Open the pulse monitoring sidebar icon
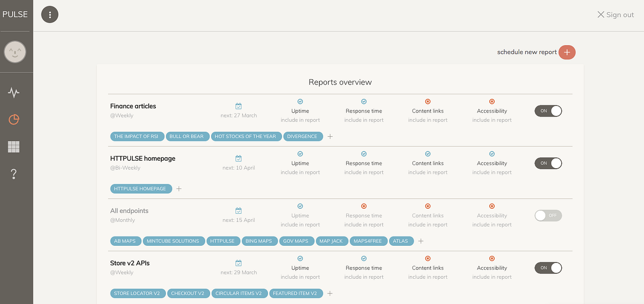The image size is (644, 304). point(14,93)
